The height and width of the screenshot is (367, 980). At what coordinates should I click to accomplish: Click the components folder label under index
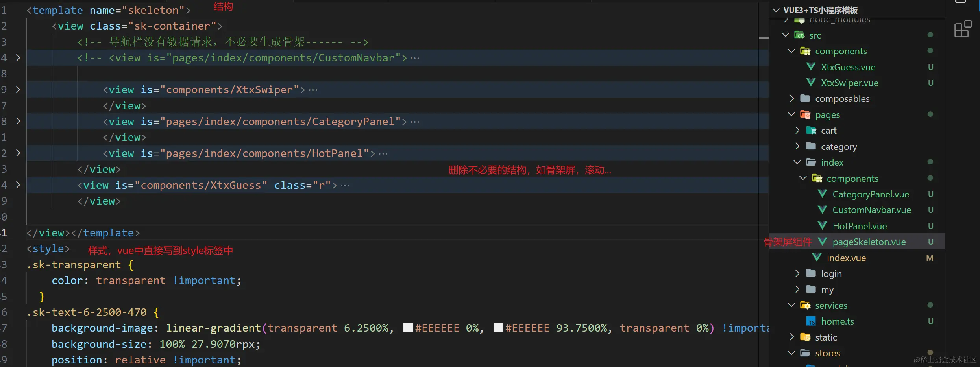tap(852, 179)
